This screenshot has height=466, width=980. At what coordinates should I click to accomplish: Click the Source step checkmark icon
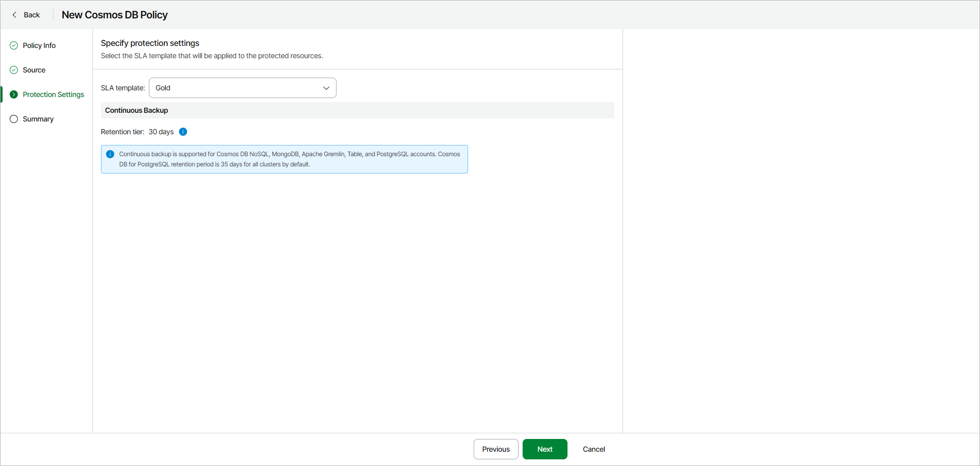click(x=14, y=70)
